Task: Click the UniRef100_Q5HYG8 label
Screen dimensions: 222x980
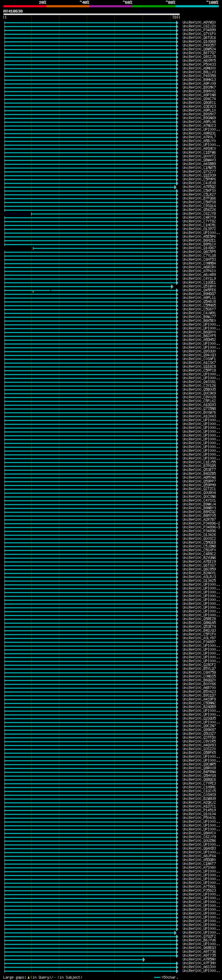Action: 199,776
